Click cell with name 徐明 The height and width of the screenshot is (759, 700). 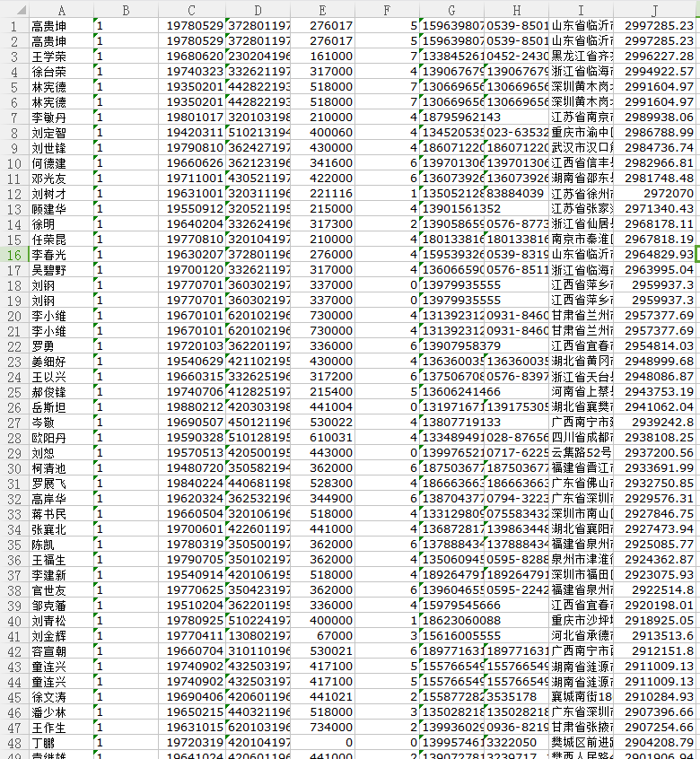pyautogui.click(x=61, y=224)
